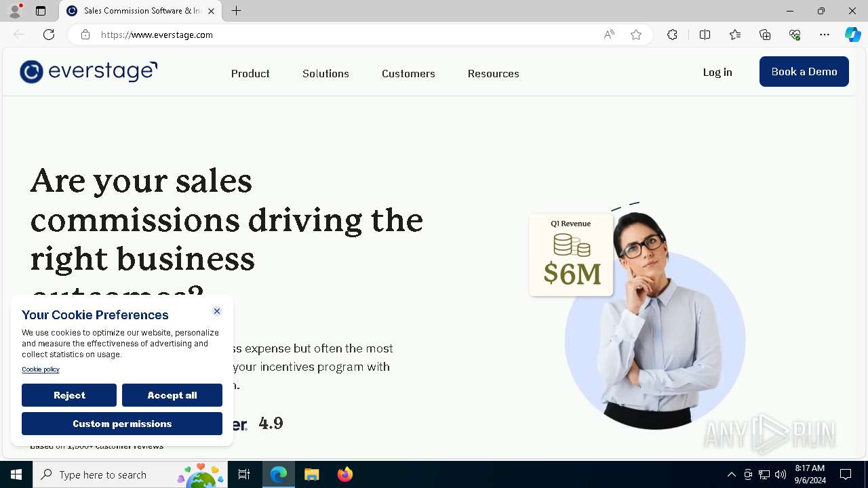The height and width of the screenshot is (488, 868).
Task: Click the Everstage logo
Action: point(89,71)
